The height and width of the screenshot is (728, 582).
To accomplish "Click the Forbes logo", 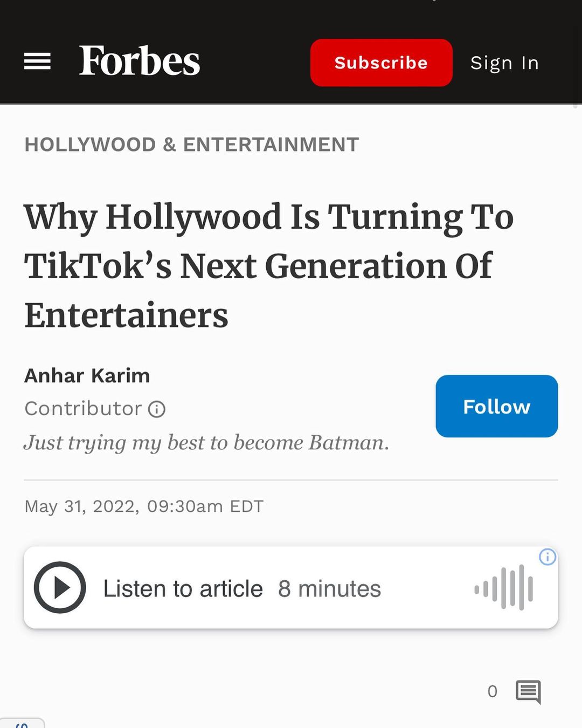I will (x=140, y=60).
